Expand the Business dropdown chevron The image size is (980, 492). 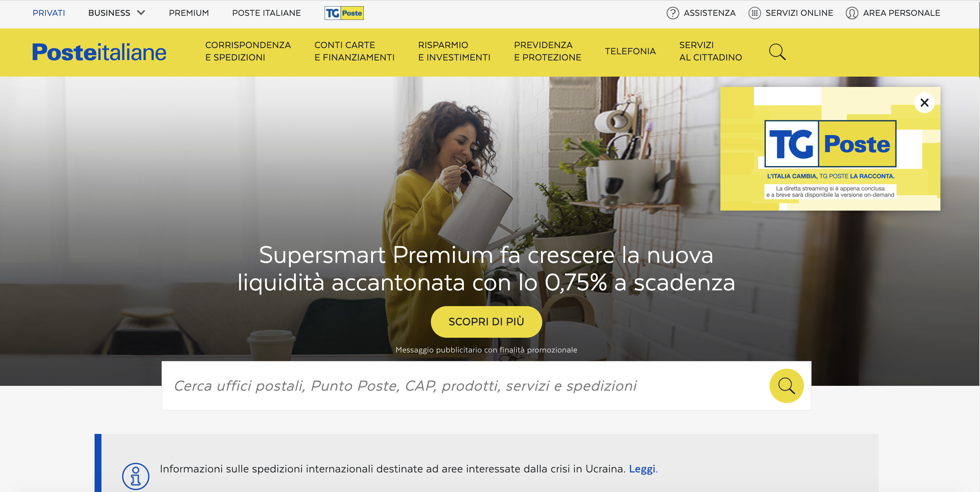click(x=141, y=13)
